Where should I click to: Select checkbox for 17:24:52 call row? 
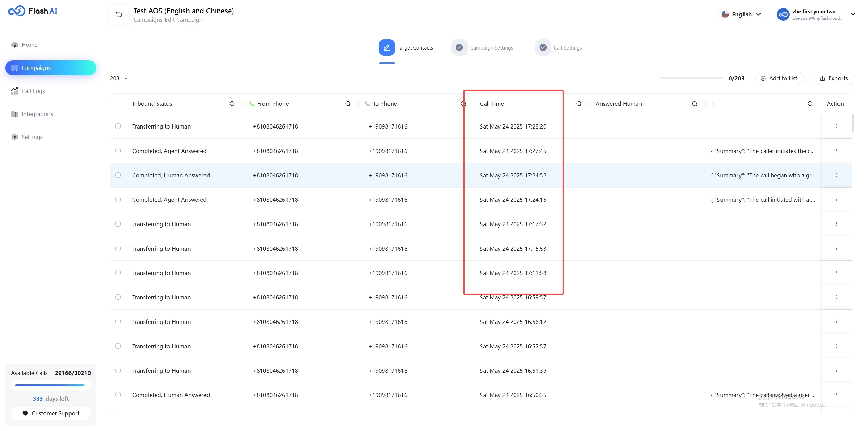(118, 175)
